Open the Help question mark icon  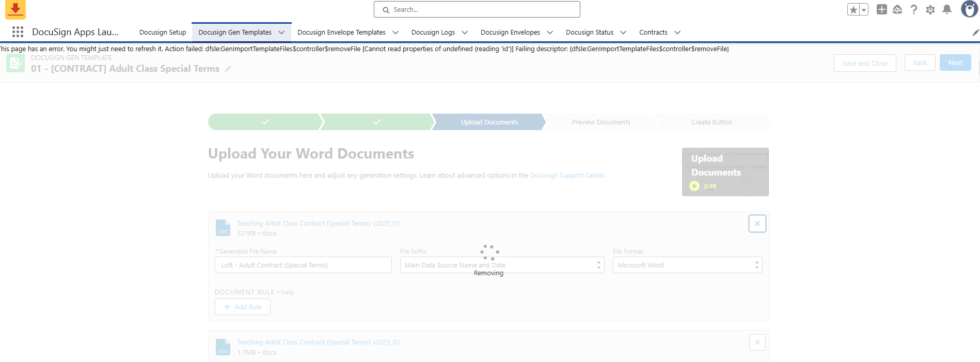tap(914, 9)
